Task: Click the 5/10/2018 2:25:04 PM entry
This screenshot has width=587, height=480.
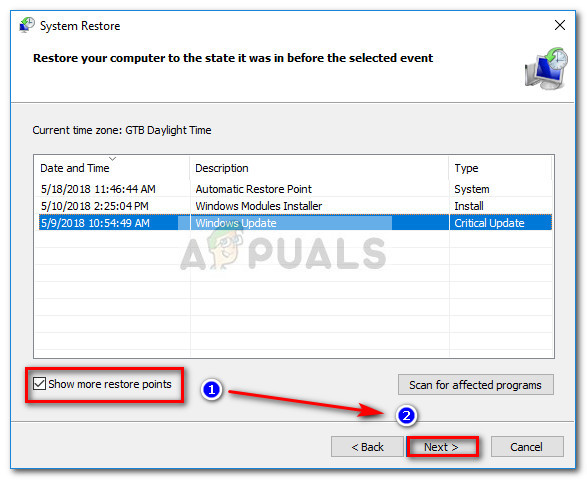Action: tap(95, 206)
